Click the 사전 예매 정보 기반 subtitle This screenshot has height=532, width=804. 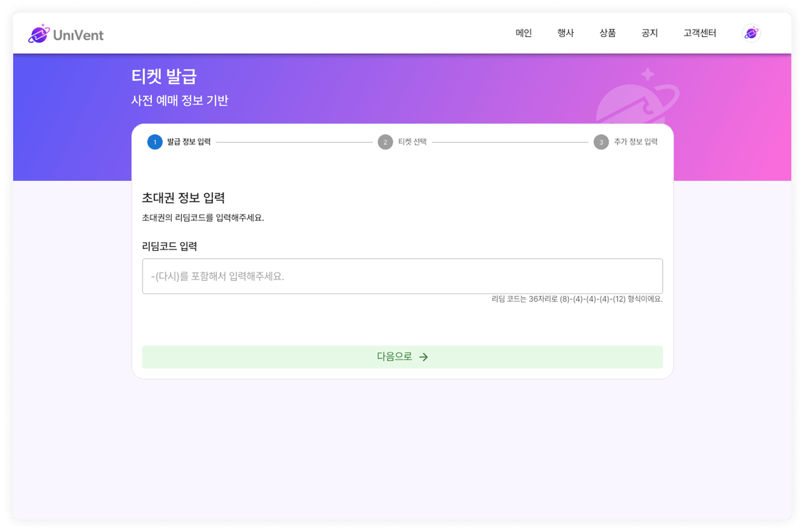(x=179, y=100)
